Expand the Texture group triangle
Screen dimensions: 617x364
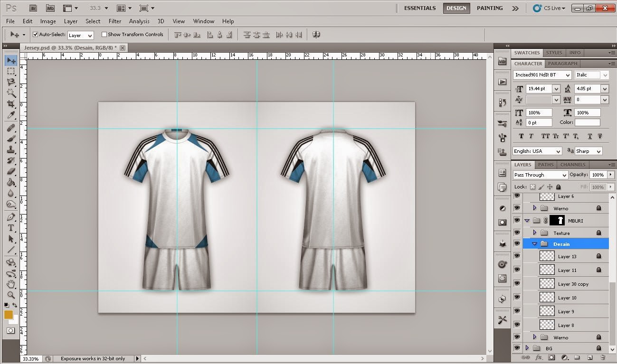[x=535, y=233]
